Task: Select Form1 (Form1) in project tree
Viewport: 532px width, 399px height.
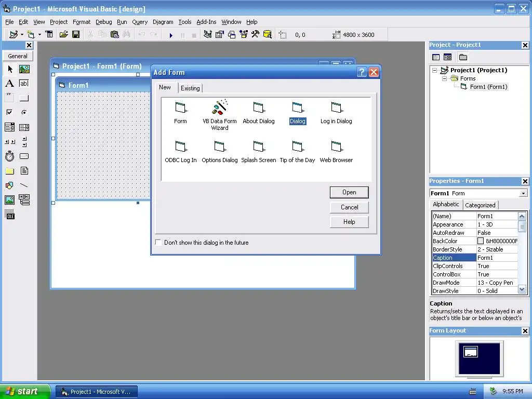Action: 488,87
